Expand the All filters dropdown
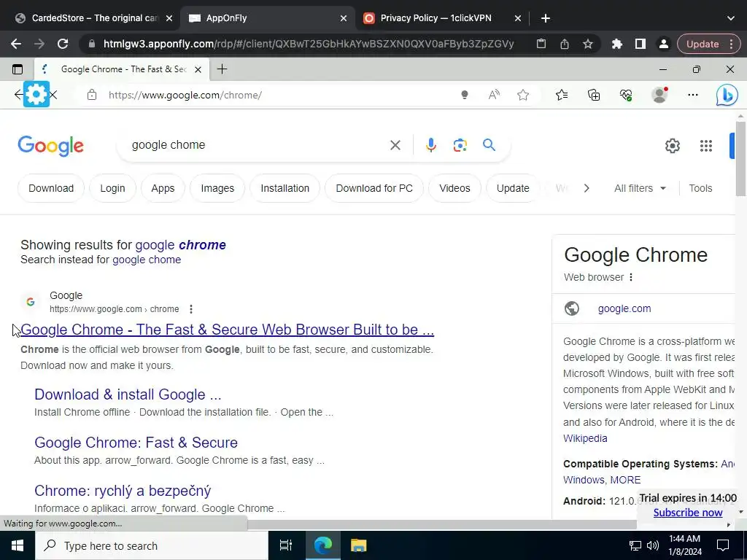Viewport: 747px width, 560px height. pos(640,188)
